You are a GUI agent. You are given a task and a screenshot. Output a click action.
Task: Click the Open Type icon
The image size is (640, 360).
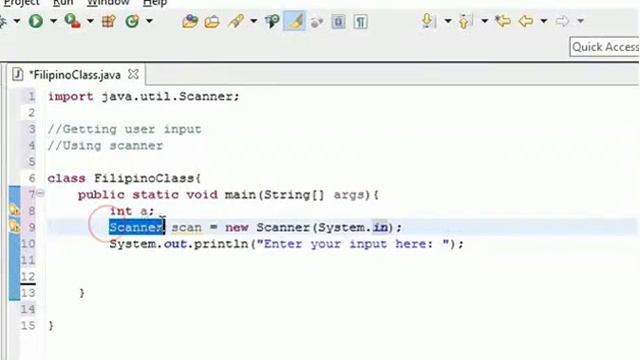(x=190, y=21)
